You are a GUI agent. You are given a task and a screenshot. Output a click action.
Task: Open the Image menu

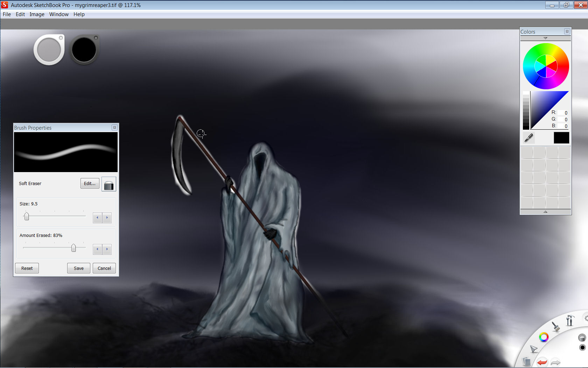[37, 14]
